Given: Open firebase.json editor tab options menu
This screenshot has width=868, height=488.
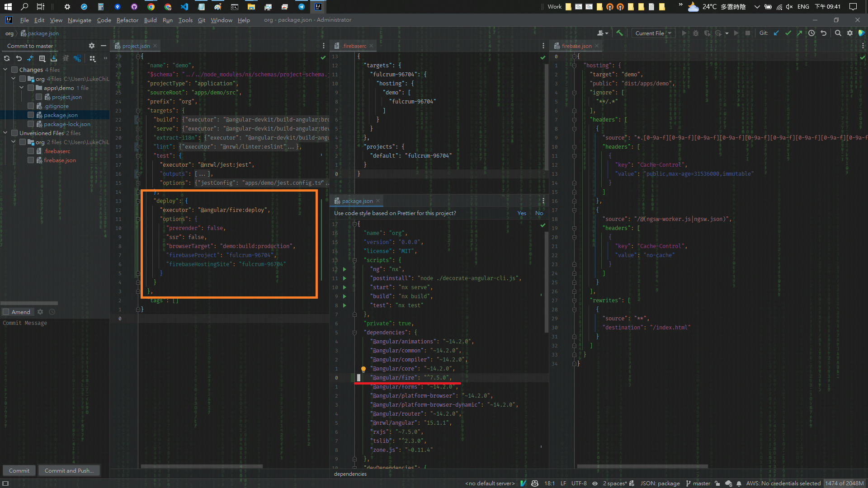Looking at the screenshot, I should tap(863, 46).
